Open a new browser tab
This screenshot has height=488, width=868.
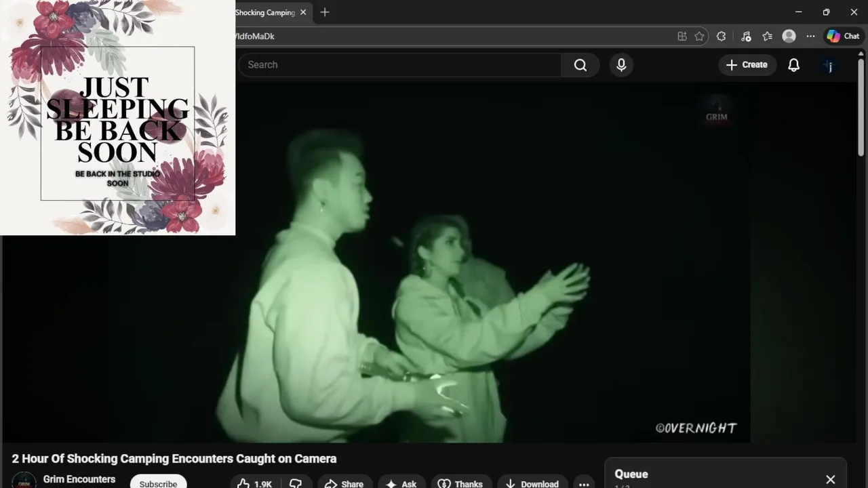[x=325, y=12]
